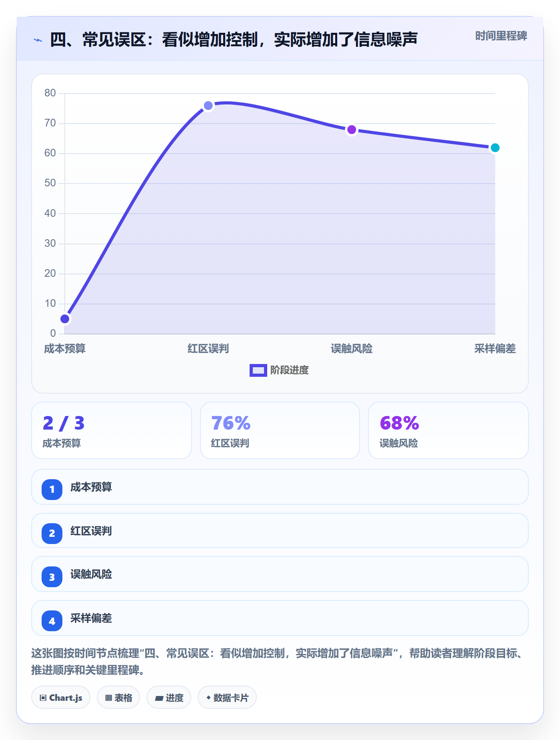Click the y-axis value 50
This screenshot has height=740, width=560.
click(50, 183)
